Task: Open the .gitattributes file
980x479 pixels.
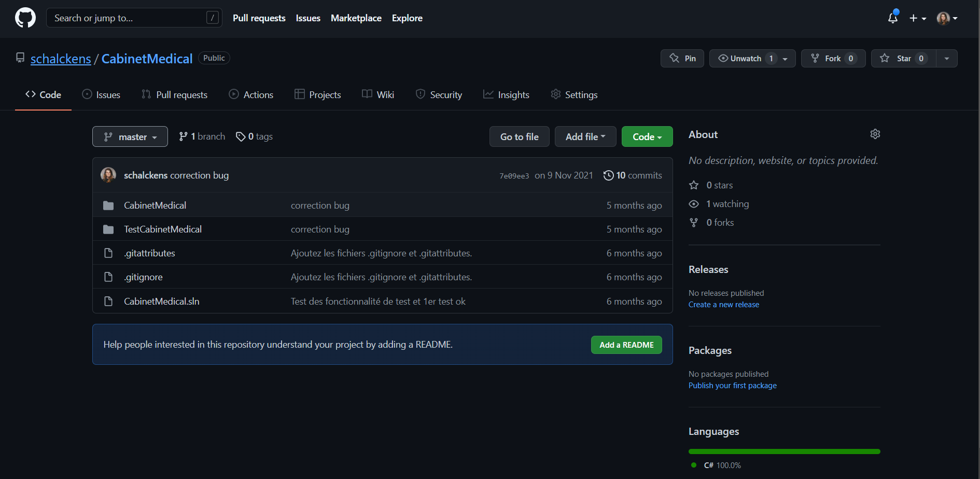Action: [x=149, y=253]
